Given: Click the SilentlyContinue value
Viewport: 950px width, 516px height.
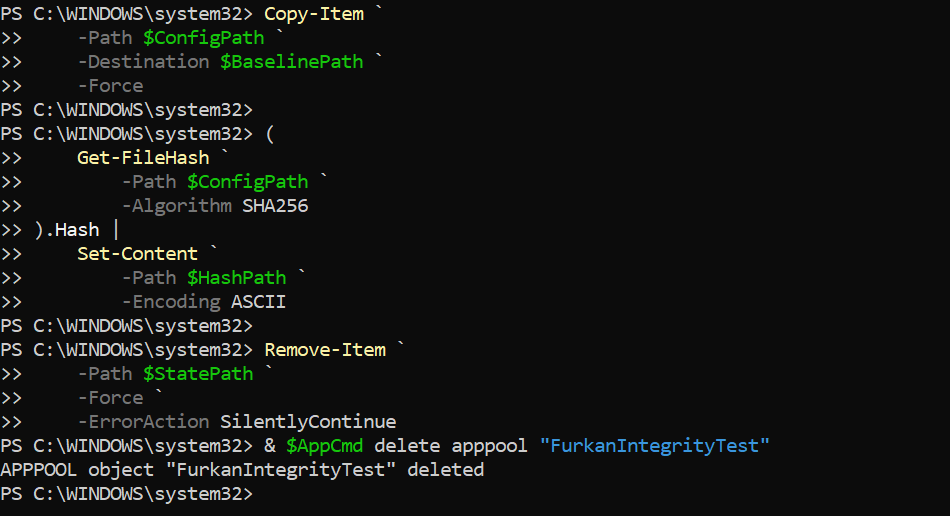Looking at the screenshot, I should coord(308,422).
